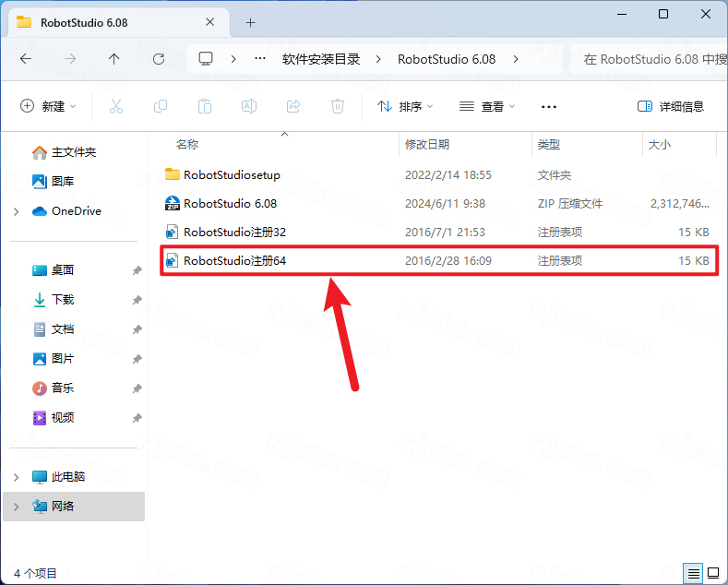Open 音乐 music in sidebar
The width and height of the screenshot is (728, 585).
pos(53,388)
